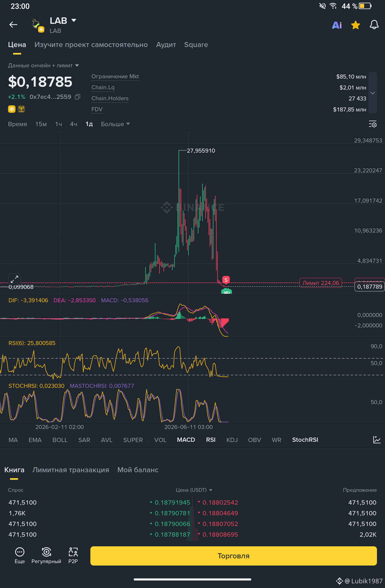The height and width of the screenshot is (588, 385).
Task: Tap the Chain.Holders label
Action: (110, 98)
